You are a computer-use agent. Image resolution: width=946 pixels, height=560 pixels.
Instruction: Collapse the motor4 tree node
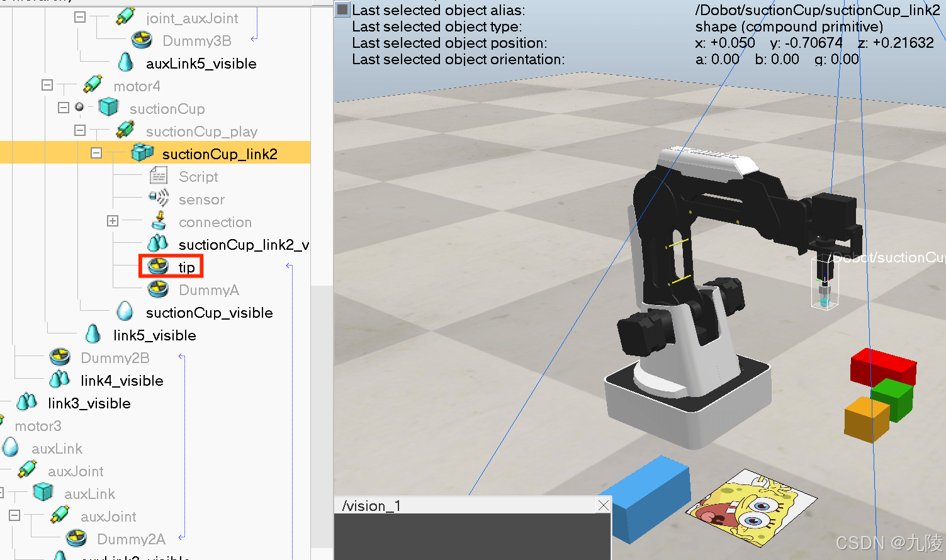coord(47,86)
